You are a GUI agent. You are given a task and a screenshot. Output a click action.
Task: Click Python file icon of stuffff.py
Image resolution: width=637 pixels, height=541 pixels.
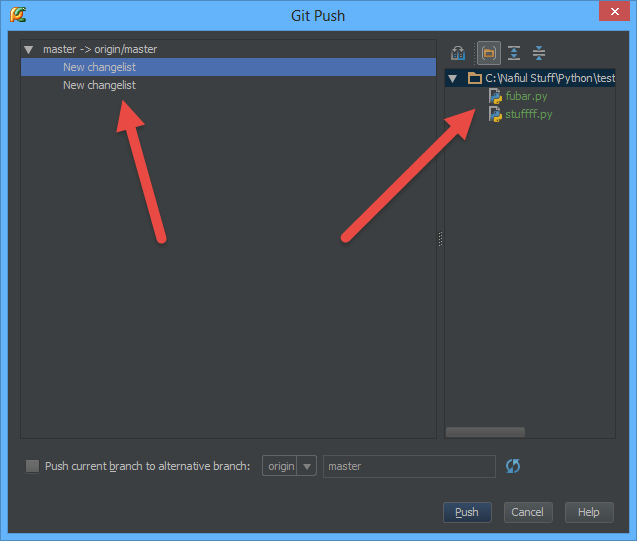[495, 114]
